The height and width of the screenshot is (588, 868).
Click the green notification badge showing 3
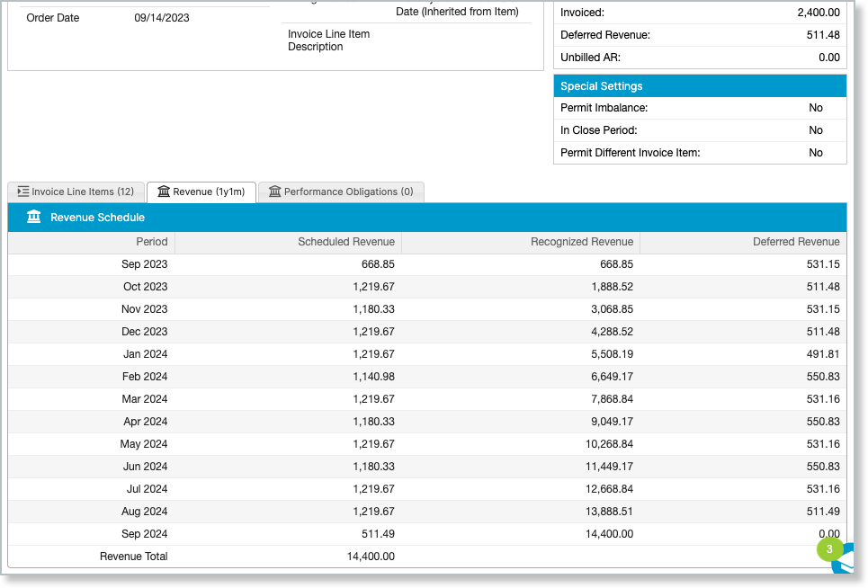click(x=829, y=548)
